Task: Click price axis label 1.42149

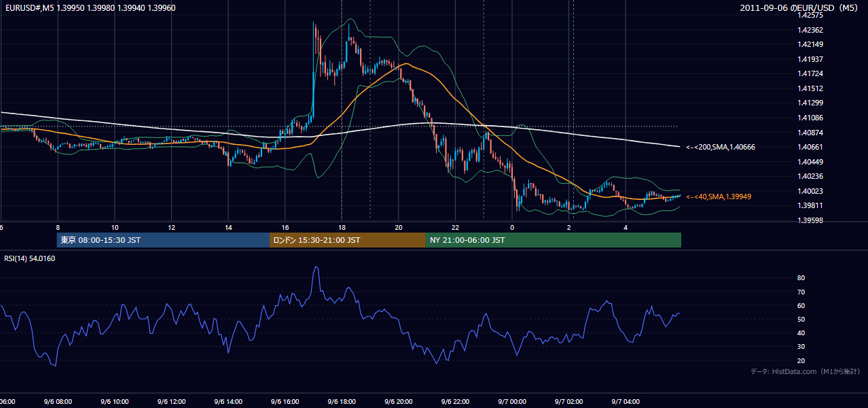Action: (810, 44)
